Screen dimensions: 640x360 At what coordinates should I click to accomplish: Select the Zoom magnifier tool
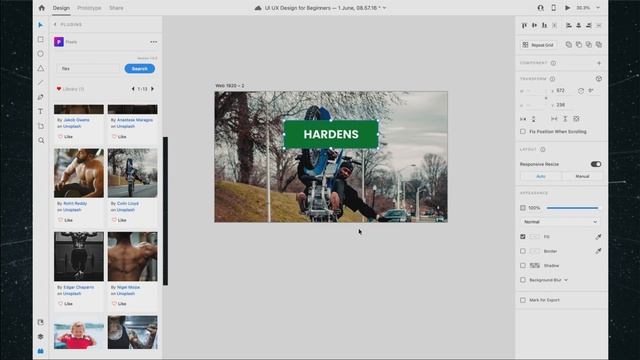[x=41, y=140]
